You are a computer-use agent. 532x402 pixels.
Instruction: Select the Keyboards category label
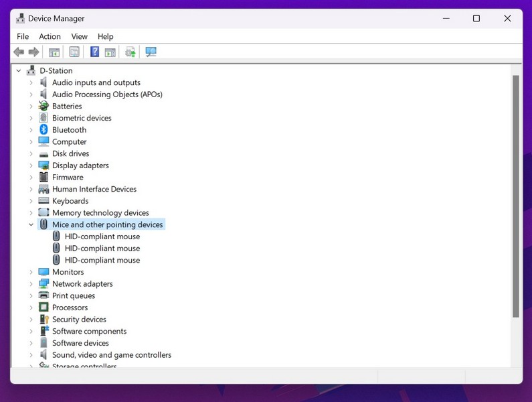(70, 201)
